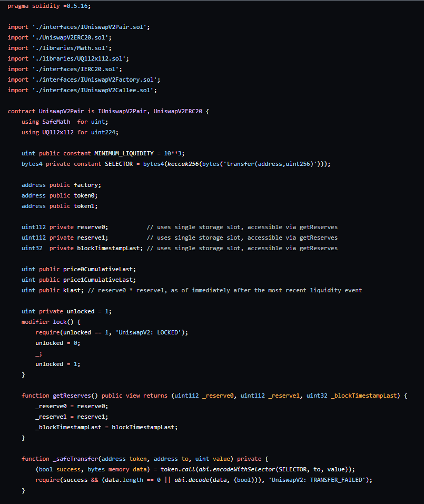Click the 'uint32 _blockTimestampLast' return parameter

click(352, 396)
